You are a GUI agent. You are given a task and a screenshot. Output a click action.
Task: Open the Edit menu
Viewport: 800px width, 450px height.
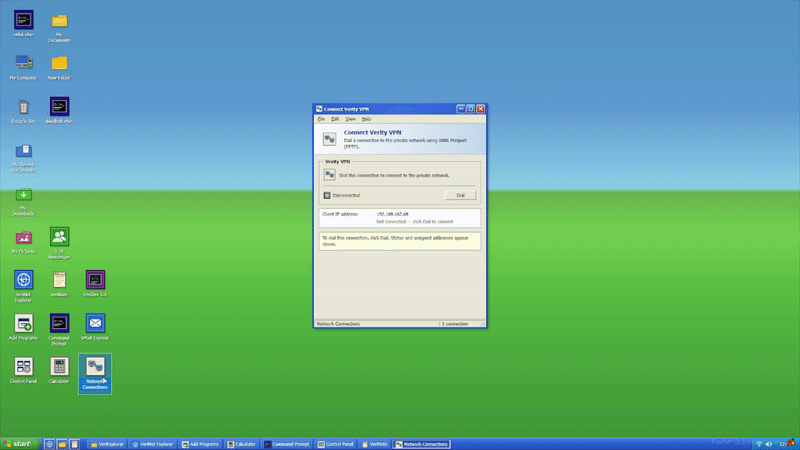click(335, 119)
